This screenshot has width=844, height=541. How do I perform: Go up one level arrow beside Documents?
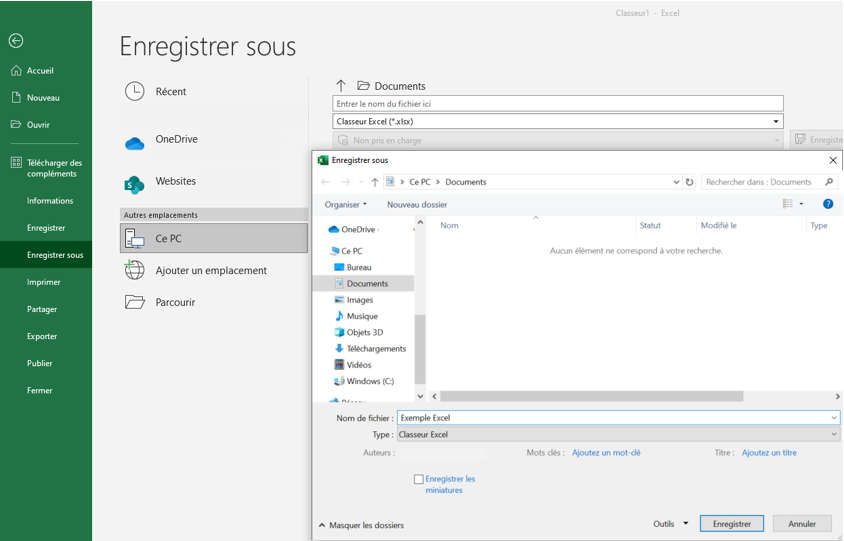(341, 86)
